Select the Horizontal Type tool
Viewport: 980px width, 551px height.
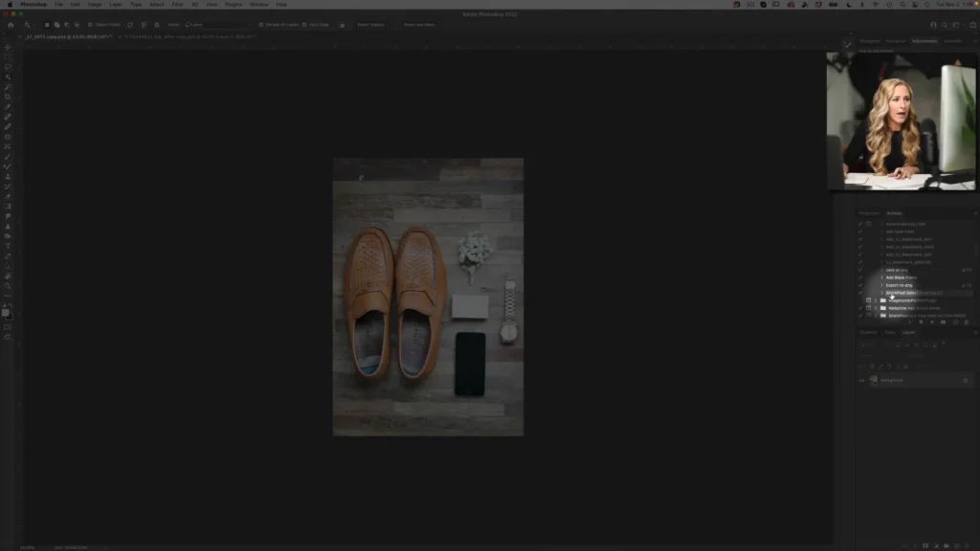(8, 246)
